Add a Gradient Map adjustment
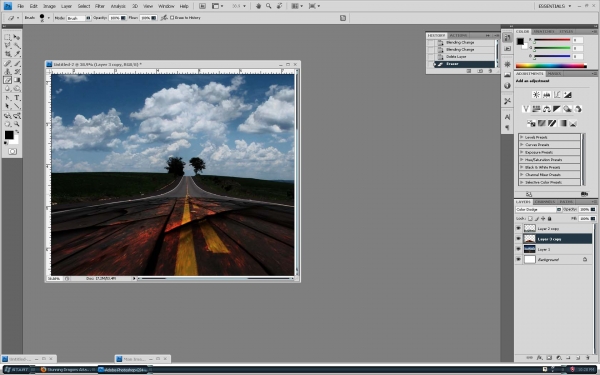 [x=562, y=123]
